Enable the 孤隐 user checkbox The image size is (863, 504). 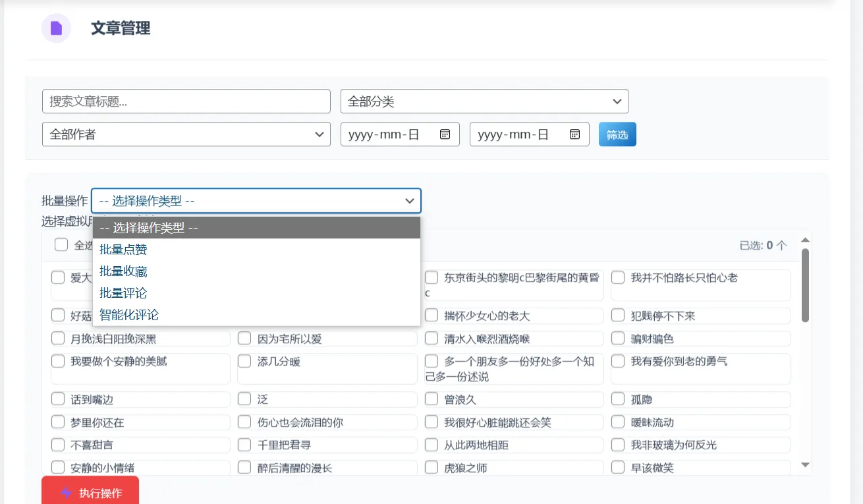[x=618, y=399]
